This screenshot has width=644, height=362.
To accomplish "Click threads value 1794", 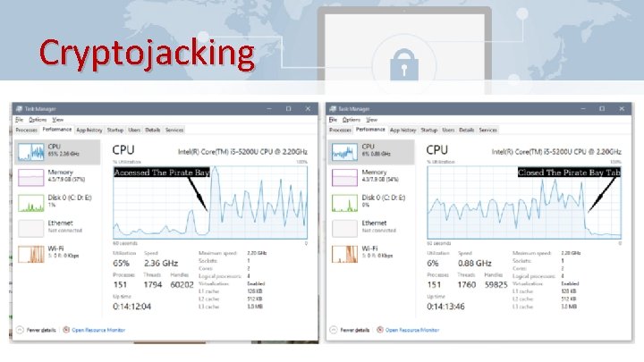I will coord(153,285).
